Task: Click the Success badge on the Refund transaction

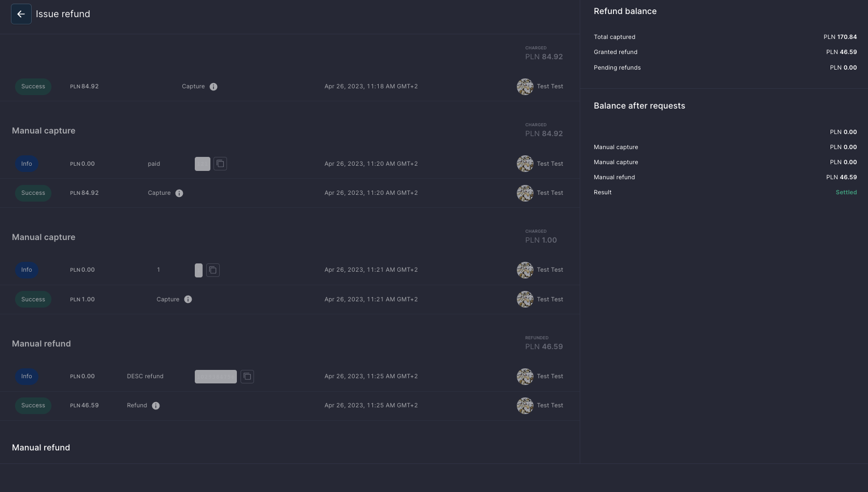Action: [33, 405]
